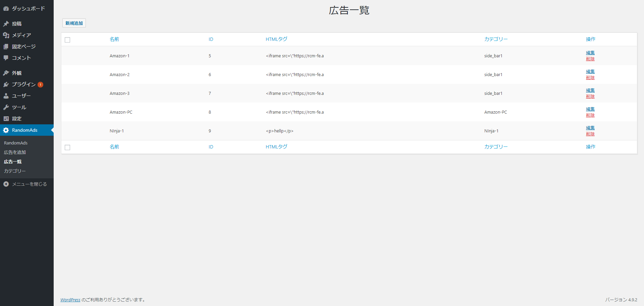Collapse sidebar via メニューを閉じる
The image size is (644, 306).
click(27, 184)
